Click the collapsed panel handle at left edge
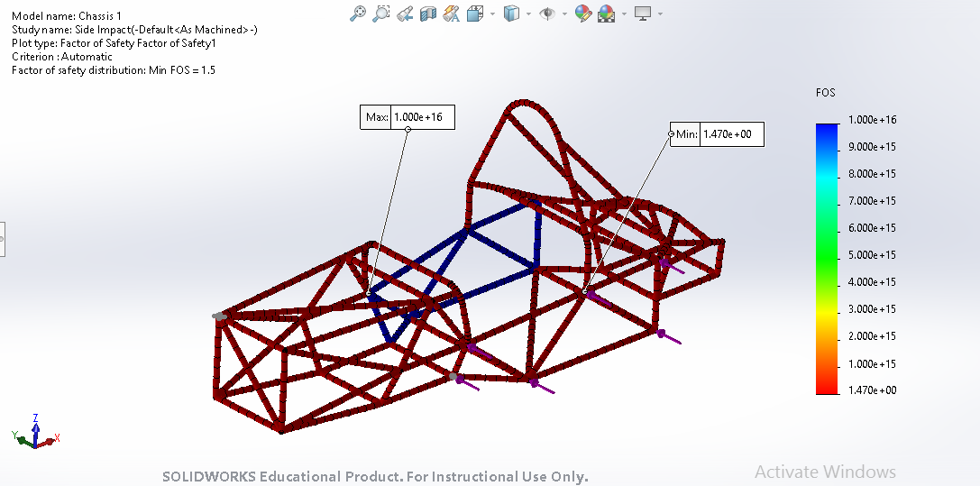Viewport: 980px width, 486px height. (x=2, y=239)
